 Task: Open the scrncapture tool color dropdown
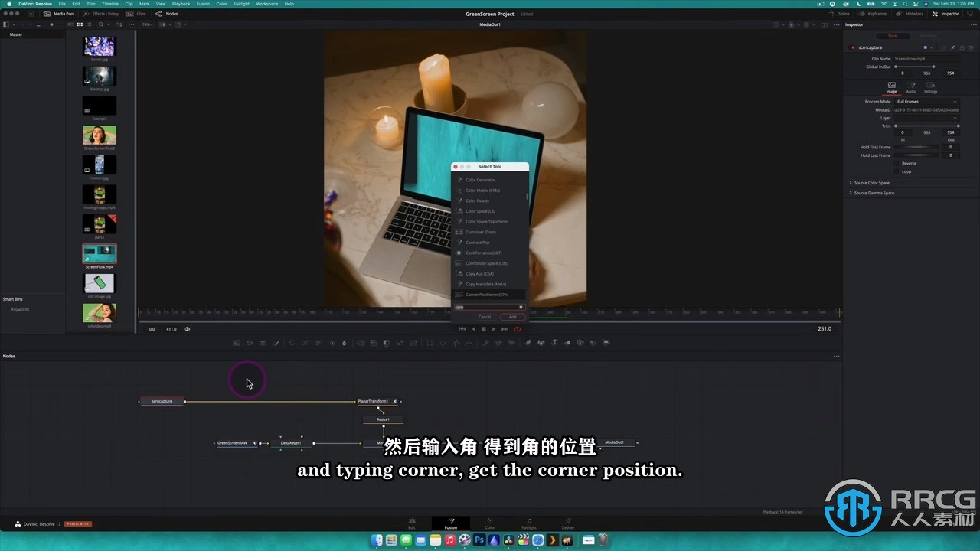coord(927,47)
